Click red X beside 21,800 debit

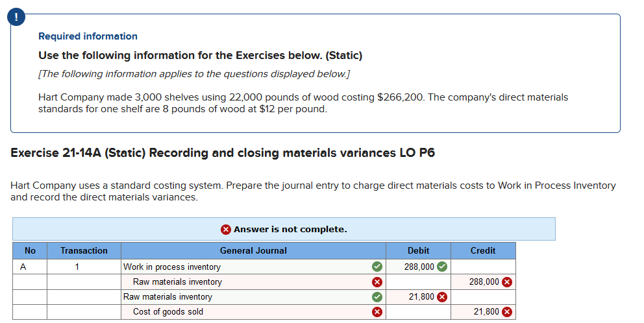click(x=442, y=297)
